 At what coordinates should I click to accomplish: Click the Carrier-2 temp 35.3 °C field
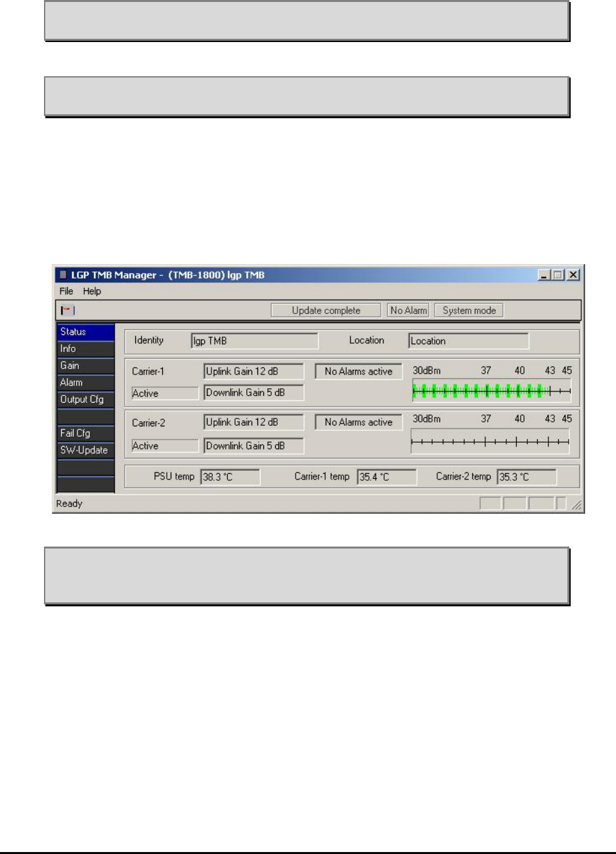[x=527, y=477]
